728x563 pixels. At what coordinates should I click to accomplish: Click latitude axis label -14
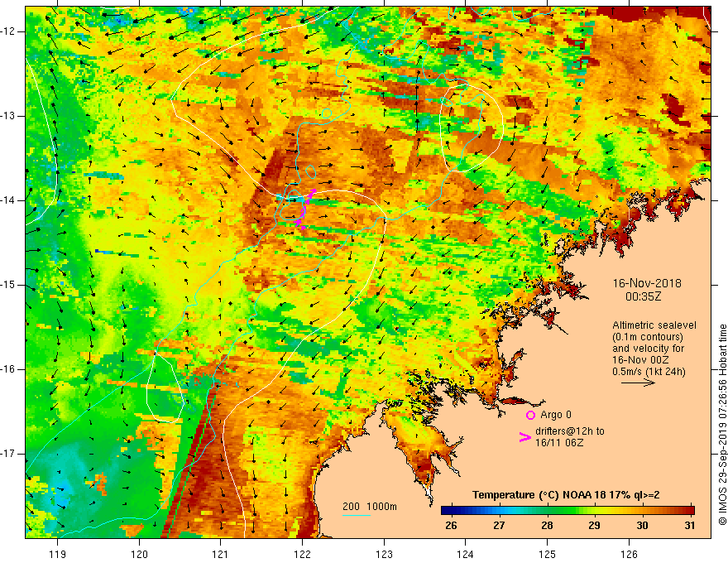[9, 200]
